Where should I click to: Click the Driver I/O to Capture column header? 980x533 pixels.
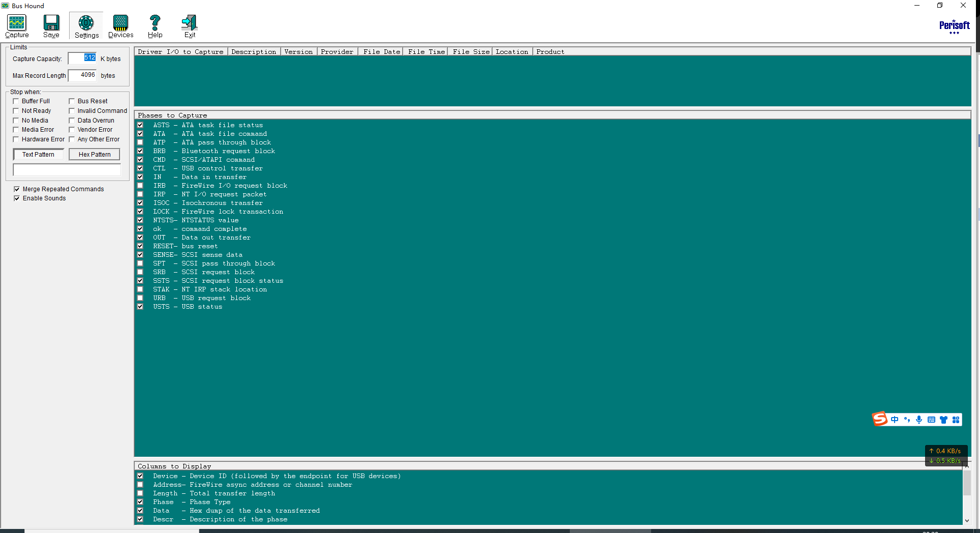(180, 51)
